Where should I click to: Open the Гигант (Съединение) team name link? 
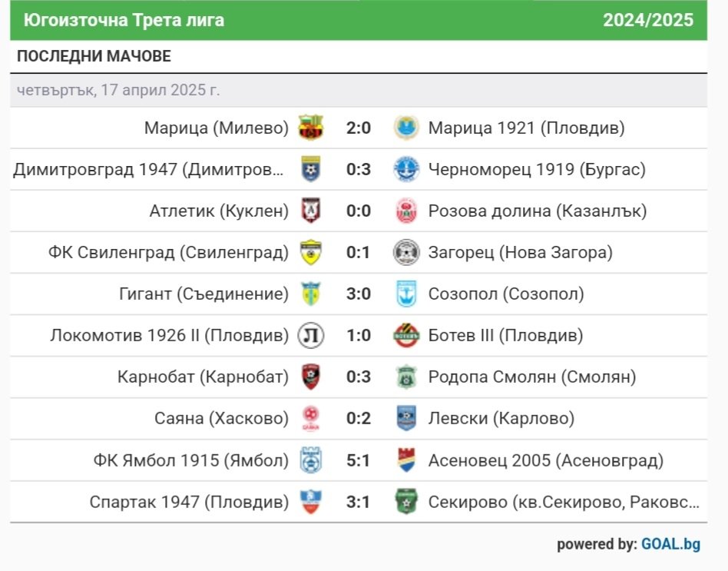point(204,294)
